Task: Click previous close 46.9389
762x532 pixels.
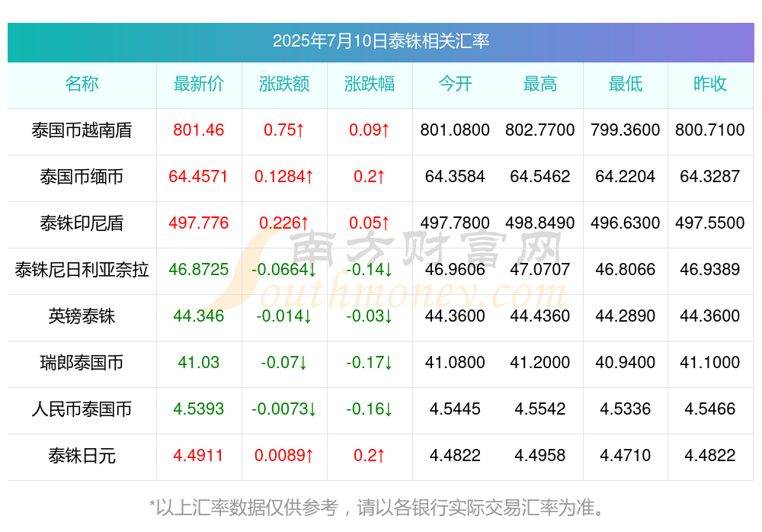Action: [710, 269]
